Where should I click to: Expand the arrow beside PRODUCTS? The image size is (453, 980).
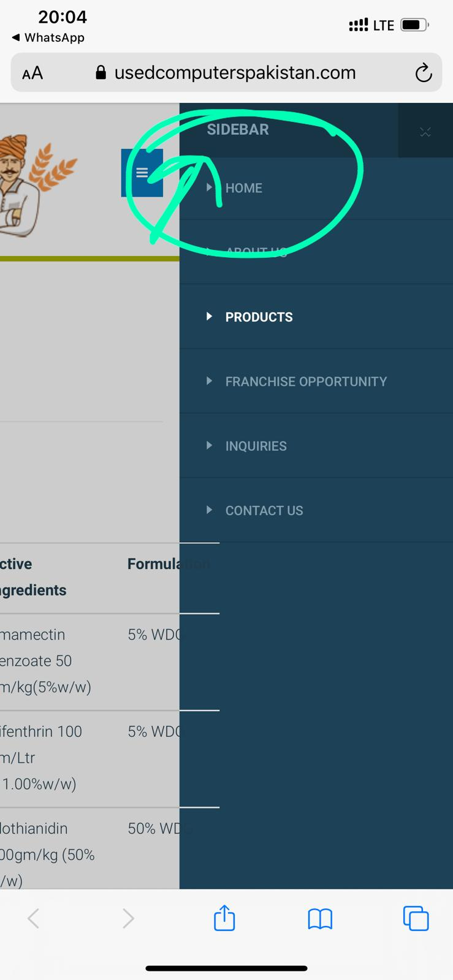[209, 317]
